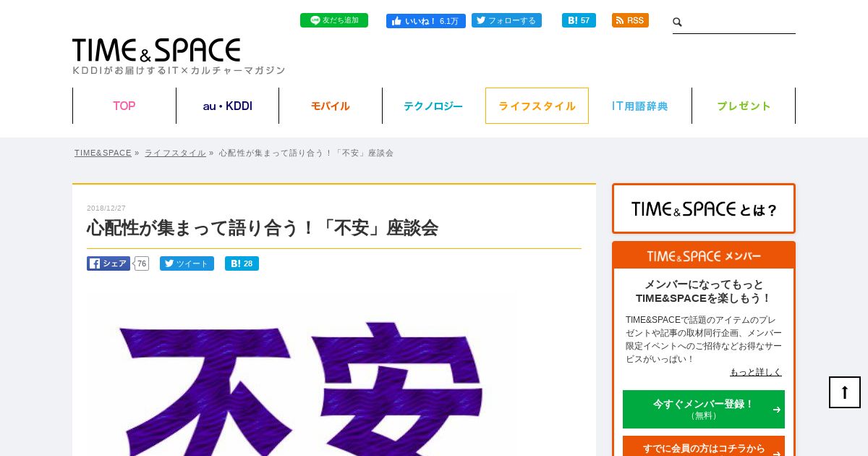Click the ライフスタイル breadcrumb link

pos(175,153)
